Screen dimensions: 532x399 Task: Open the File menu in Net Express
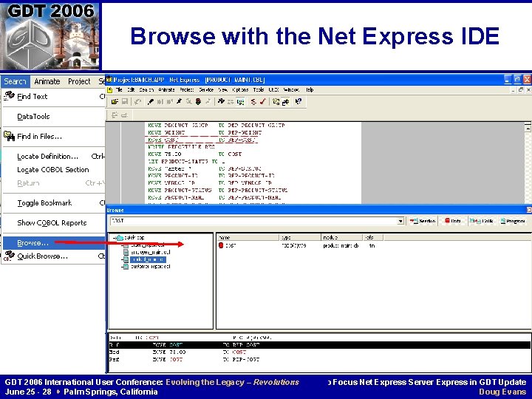coord(119,90)
